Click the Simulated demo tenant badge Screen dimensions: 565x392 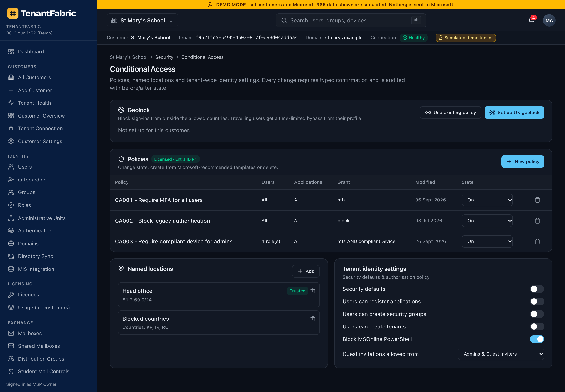(x=465, y=38)
